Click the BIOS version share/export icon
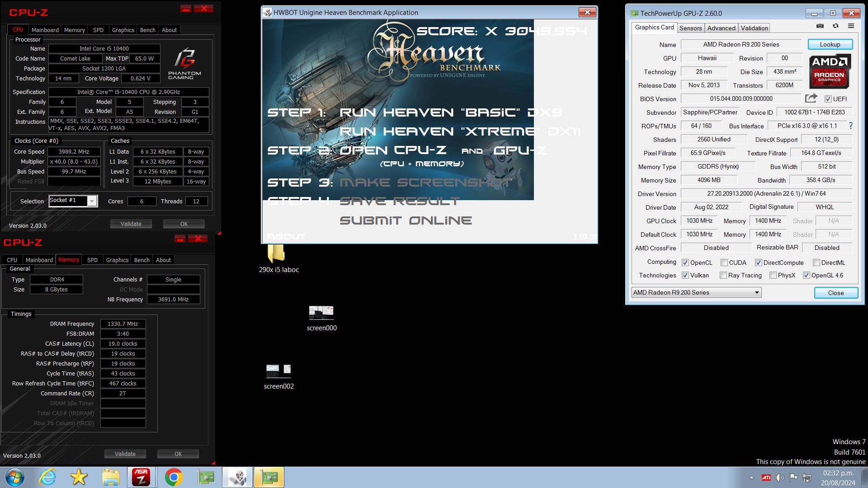Image resolution: width=868 pixels, height=488 pixels. pyautogui.click(x=811, y=98)
